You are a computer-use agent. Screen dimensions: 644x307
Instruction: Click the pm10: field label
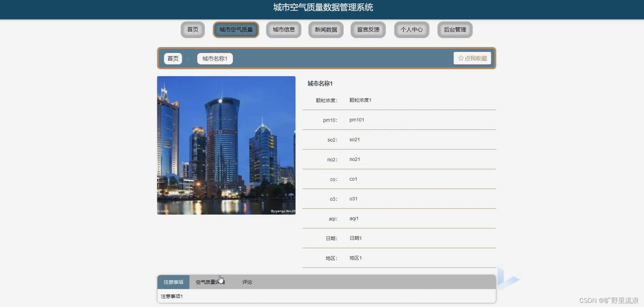click(x=330, y=120)
